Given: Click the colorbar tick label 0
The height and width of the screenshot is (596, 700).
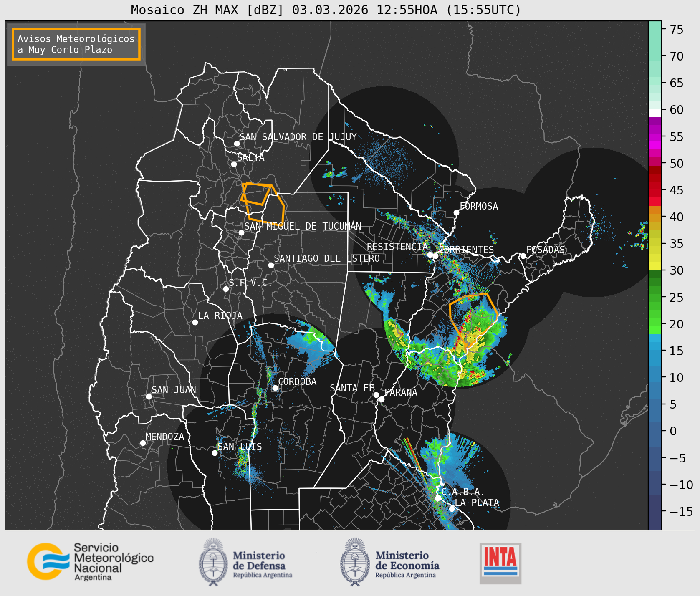Looking at the screenshot, I should tap(673, 431).
